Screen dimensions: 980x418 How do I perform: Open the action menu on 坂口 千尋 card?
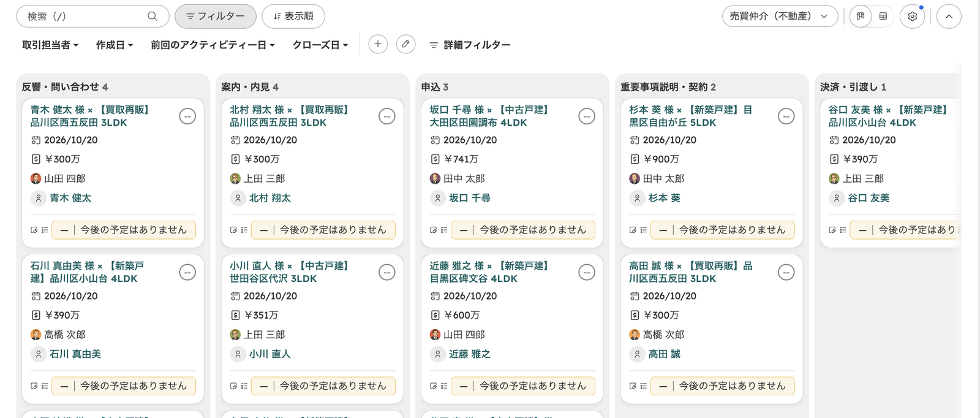coord(587,116)
